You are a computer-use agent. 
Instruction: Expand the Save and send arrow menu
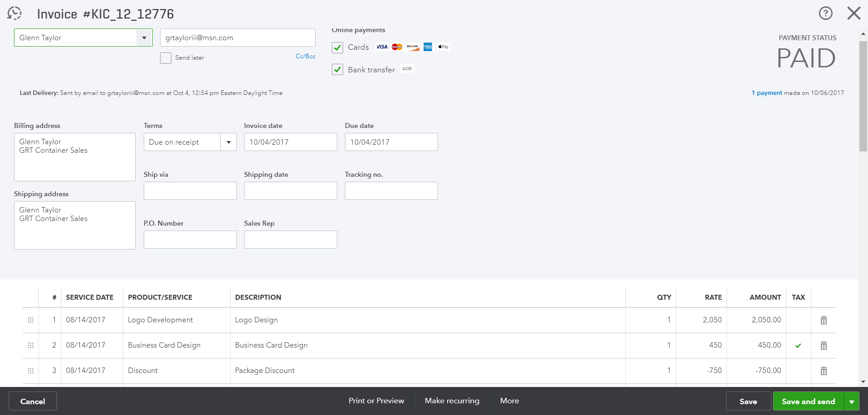pyautogui.click(x=852, y=401)
